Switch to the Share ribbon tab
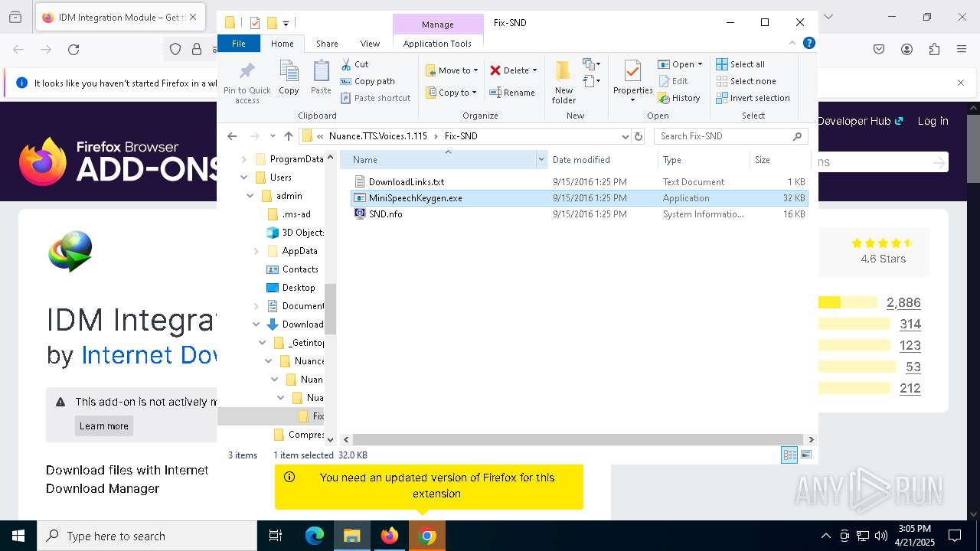This screenshot has width=980, height=551. [x=327, y=44]
